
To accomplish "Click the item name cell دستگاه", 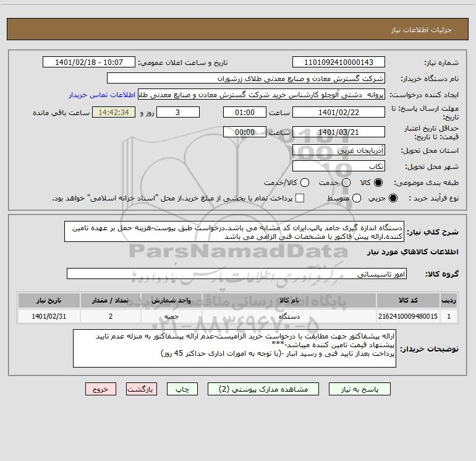I will (x=289, y=316).
